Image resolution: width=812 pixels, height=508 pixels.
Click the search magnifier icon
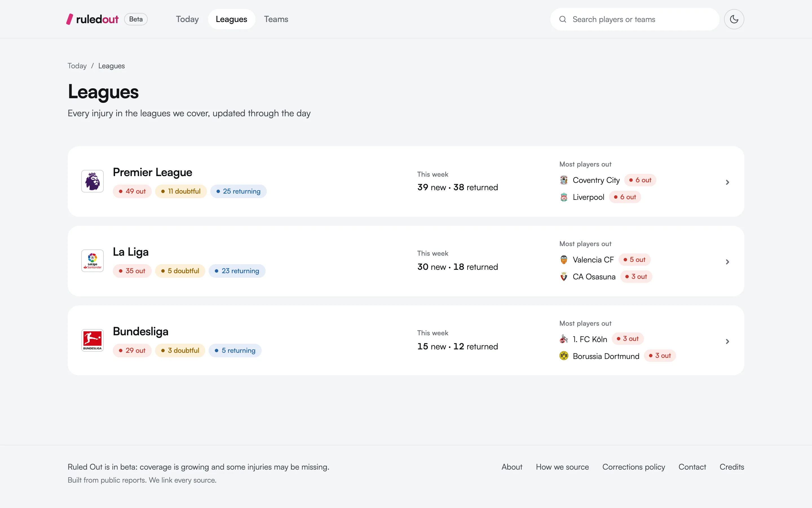[563, 19]
